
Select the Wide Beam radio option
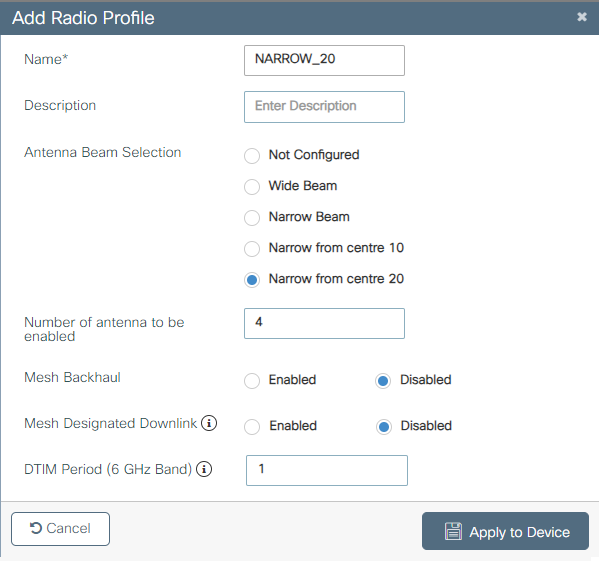pos(252,187)
